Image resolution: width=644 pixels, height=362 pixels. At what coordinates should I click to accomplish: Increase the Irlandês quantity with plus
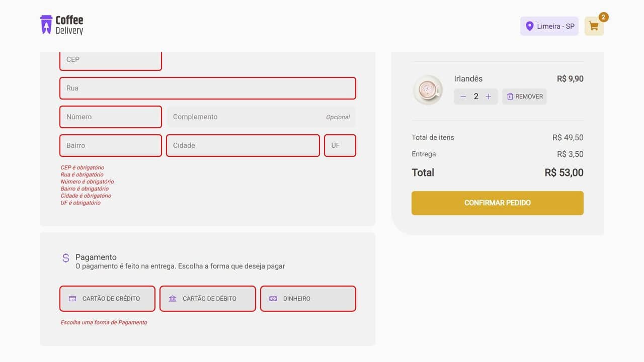pos(488,96)
